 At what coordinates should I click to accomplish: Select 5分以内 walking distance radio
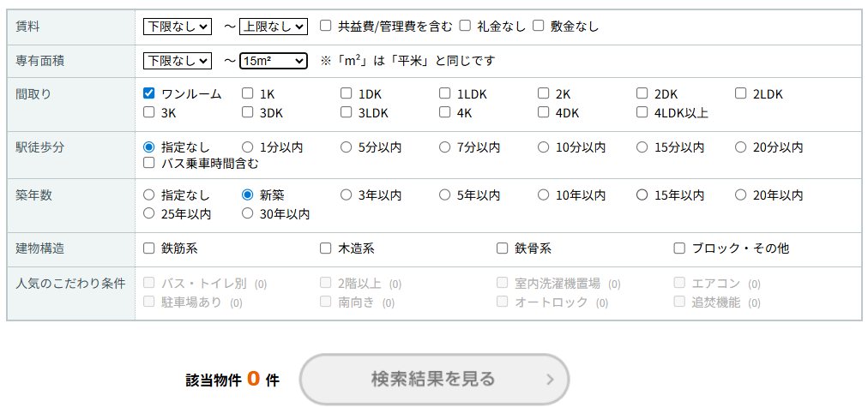click(347, 147)
